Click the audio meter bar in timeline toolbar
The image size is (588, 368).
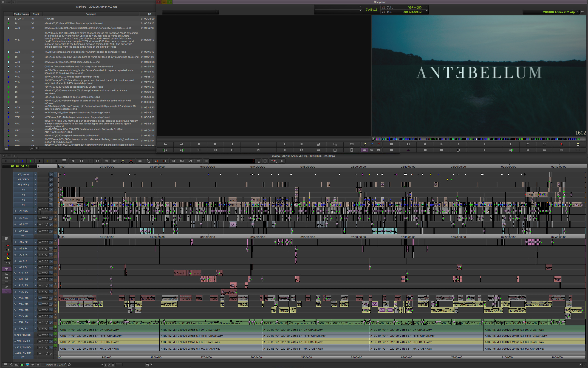[232, 161]
